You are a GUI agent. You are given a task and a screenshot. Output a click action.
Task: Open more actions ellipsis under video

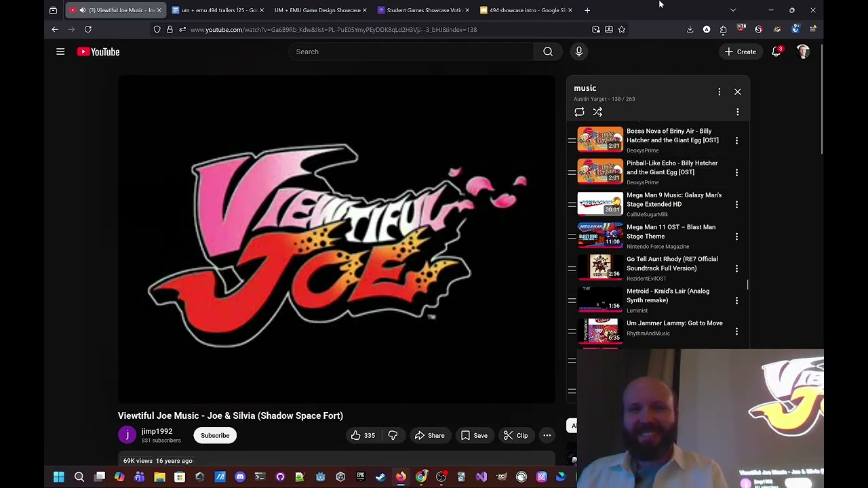547,435
